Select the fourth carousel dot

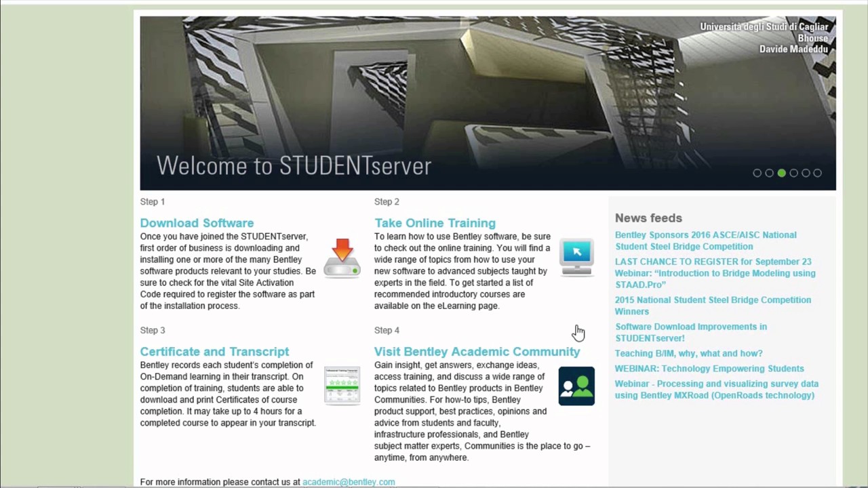(x=793, y=173)
